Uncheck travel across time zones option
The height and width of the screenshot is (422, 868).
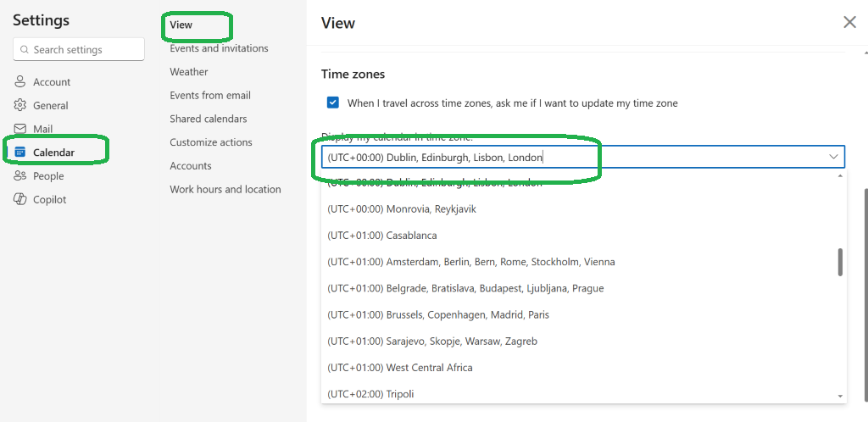click(x=332, y=103)
